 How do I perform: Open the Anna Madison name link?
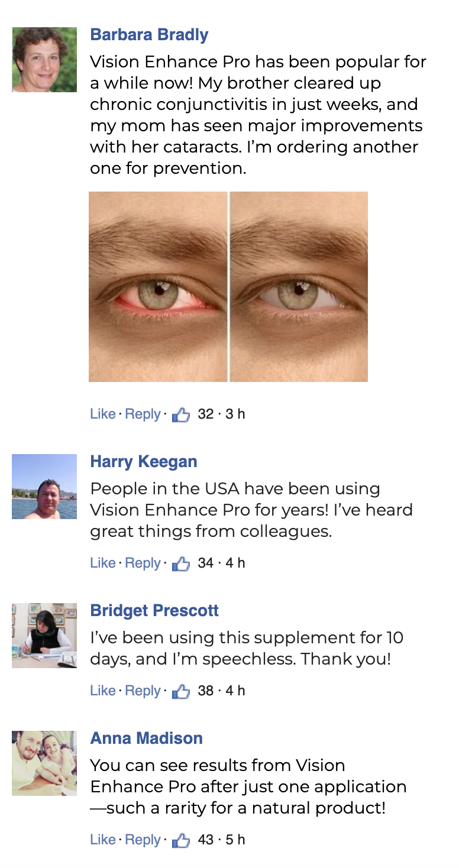pyautogui.click(x=147, y=739)
